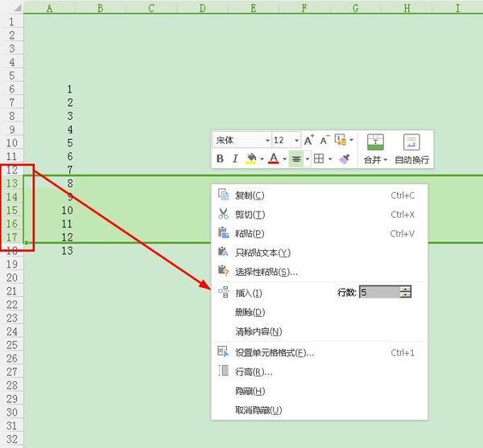This screenshot has width=483, height=448.
Task: Click the paste special icon
Action: pyautogui.click(x=223, y=271)
